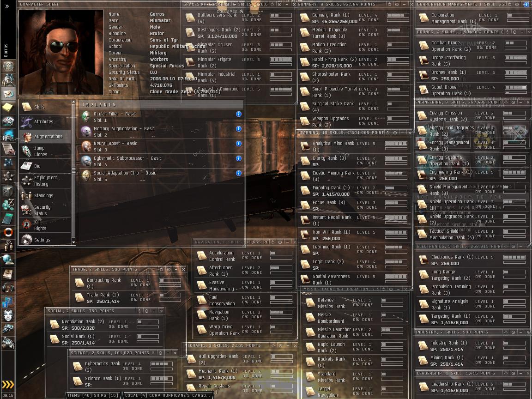This screenshot has height=399, width=532.
Task: Minimize the Engineering skills window
Action: (x=521, y=102)
